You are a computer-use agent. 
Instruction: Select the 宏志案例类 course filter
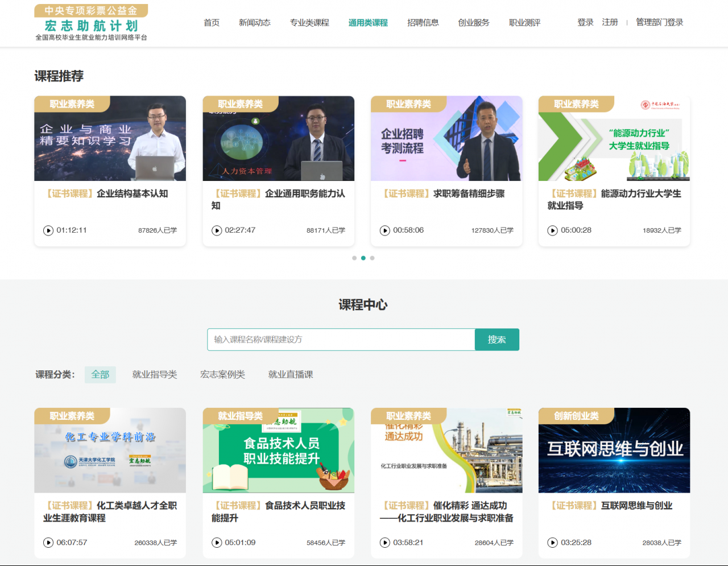(223, 374)
